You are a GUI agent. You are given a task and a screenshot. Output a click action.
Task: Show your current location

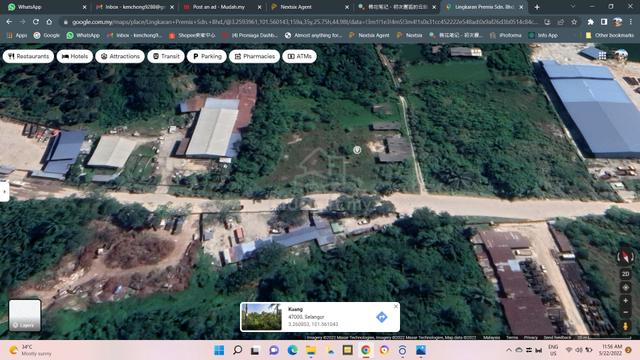click(625, 287)
